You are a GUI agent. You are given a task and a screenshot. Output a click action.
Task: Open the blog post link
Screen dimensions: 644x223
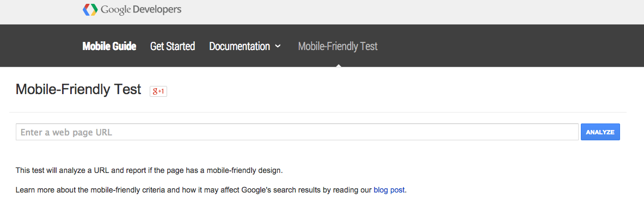point(389,190)
